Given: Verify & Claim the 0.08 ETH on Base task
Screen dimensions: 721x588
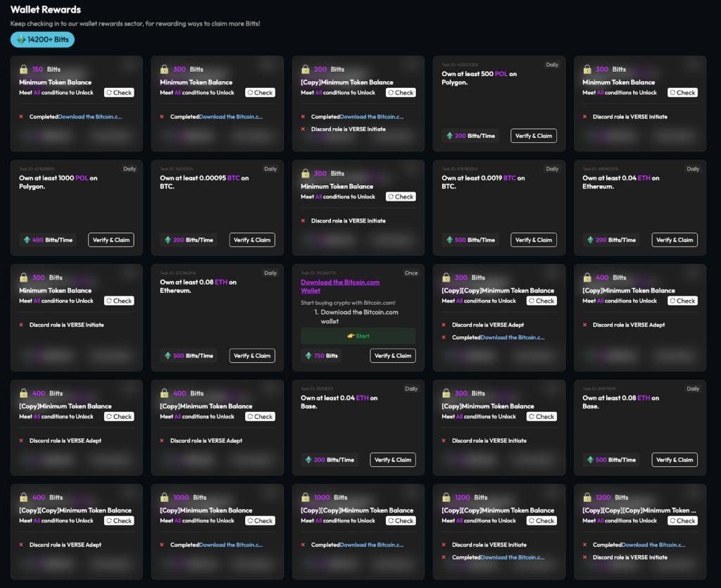Looking at the screenshot, I should point(675,460).
